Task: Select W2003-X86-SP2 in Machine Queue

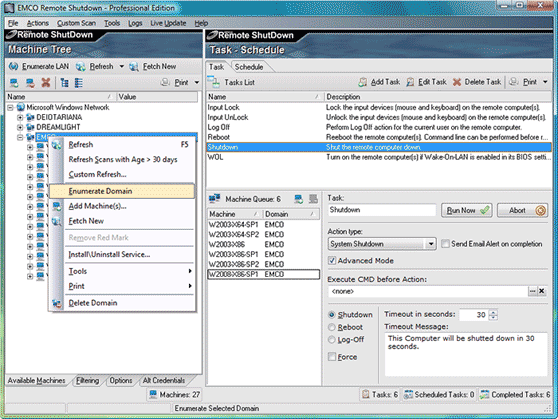Action: pyautogui.click(x=263, y=264)
